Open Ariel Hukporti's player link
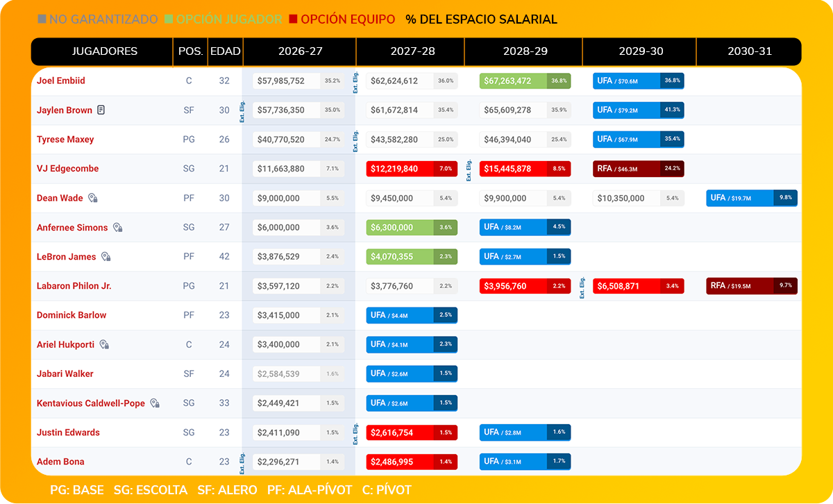Screen dimensions: 833x504 66,344
